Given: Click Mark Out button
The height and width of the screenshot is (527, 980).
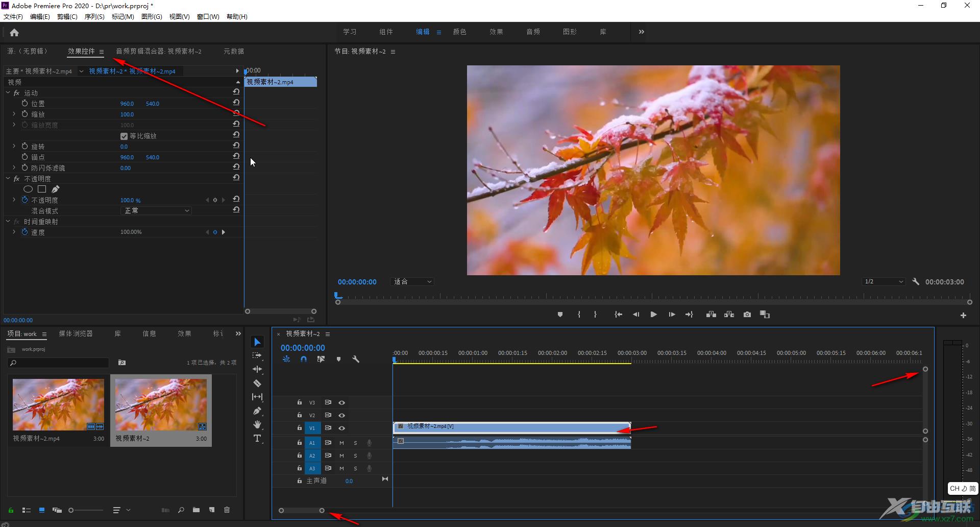Looking at the screenshot, I should pyautogui.click(x=595, y=315).
